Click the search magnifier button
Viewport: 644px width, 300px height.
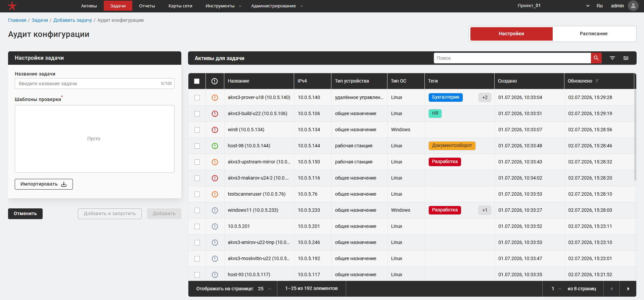[596, 58]
